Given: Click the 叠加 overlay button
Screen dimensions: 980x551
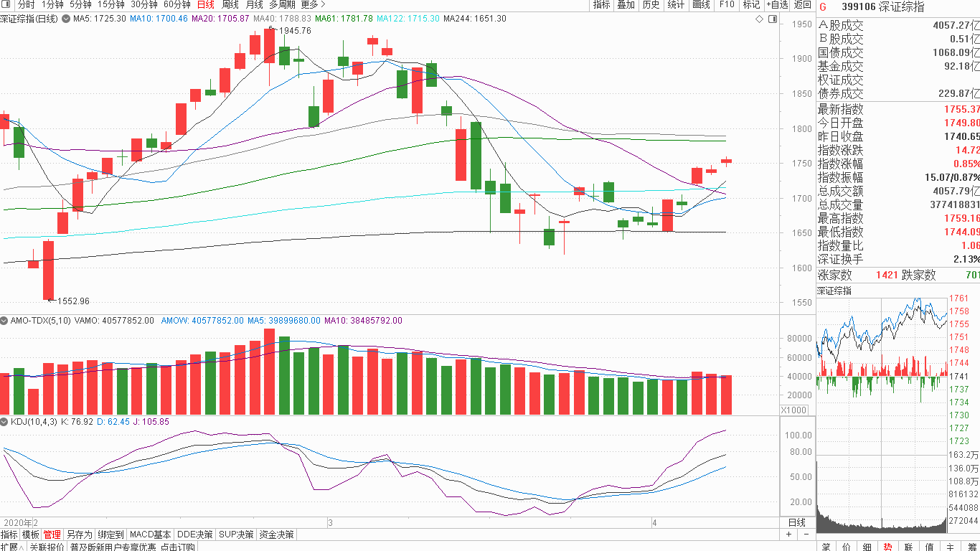Looking at the screenshot, I should 626,5.
